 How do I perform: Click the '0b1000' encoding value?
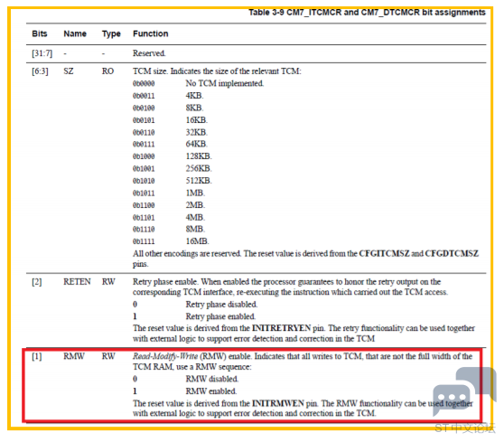144,156
